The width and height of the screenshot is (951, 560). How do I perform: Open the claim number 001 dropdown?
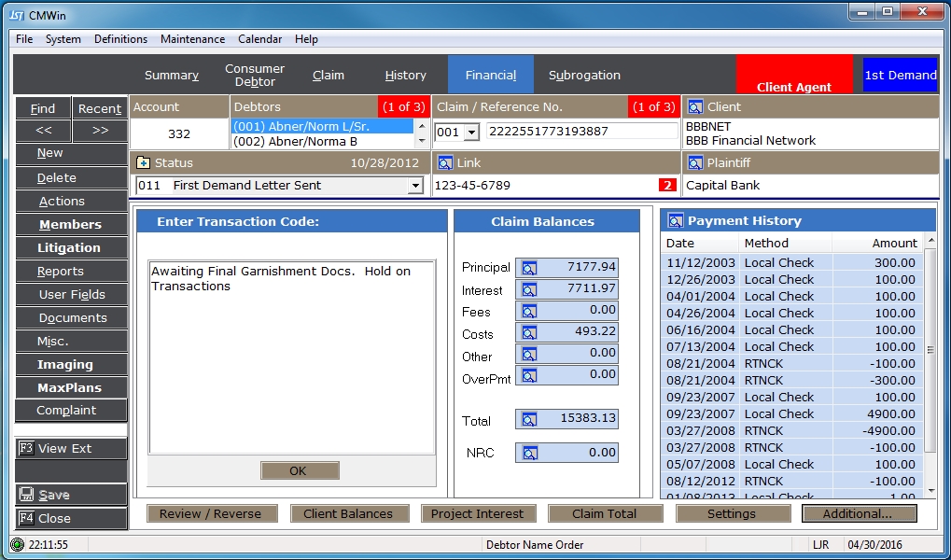(x=471, y=133)
